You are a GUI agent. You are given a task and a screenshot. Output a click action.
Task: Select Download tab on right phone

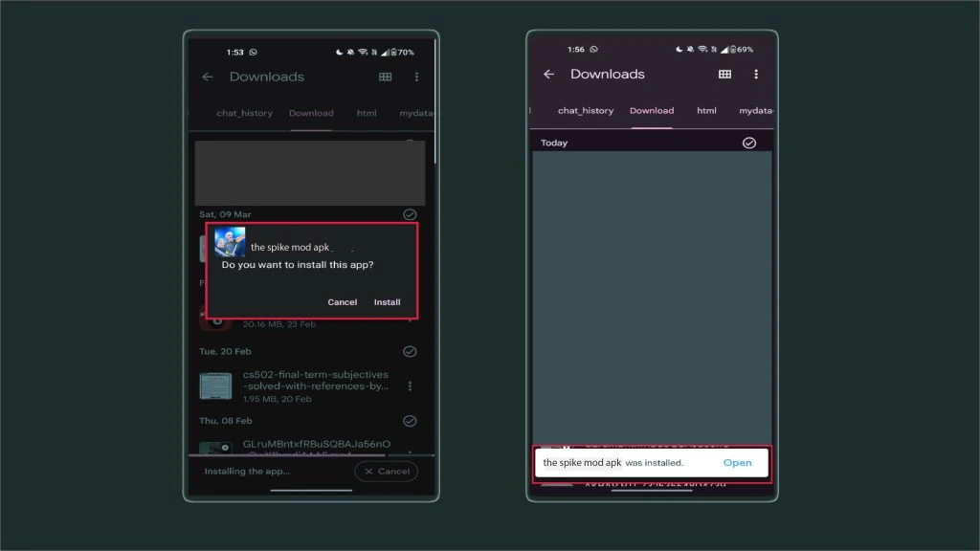coord(652,110)
